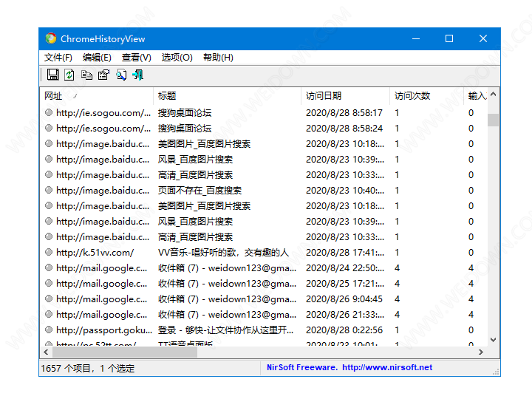This screenshot has width=532, height=399.
Task: Click row icon of the 页面不存在_百度搜索 entry
Action: pos(49,190)
